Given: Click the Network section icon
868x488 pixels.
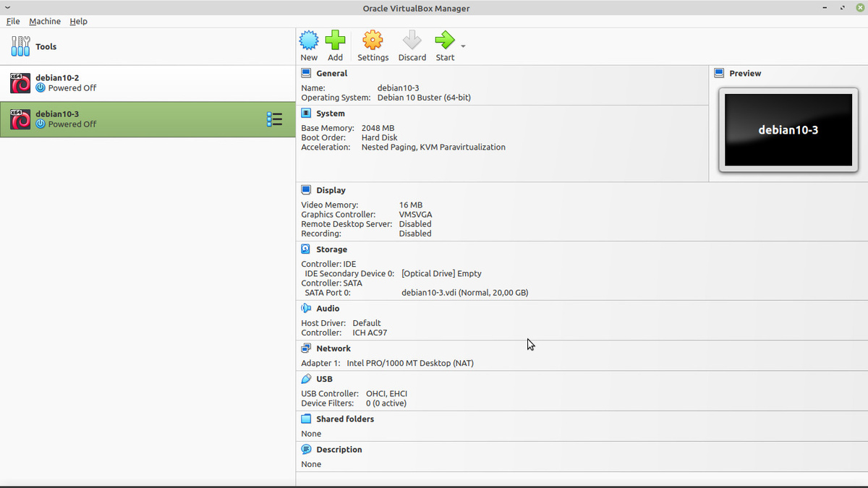Looking at the screenshot, I should tap(306, 348).
